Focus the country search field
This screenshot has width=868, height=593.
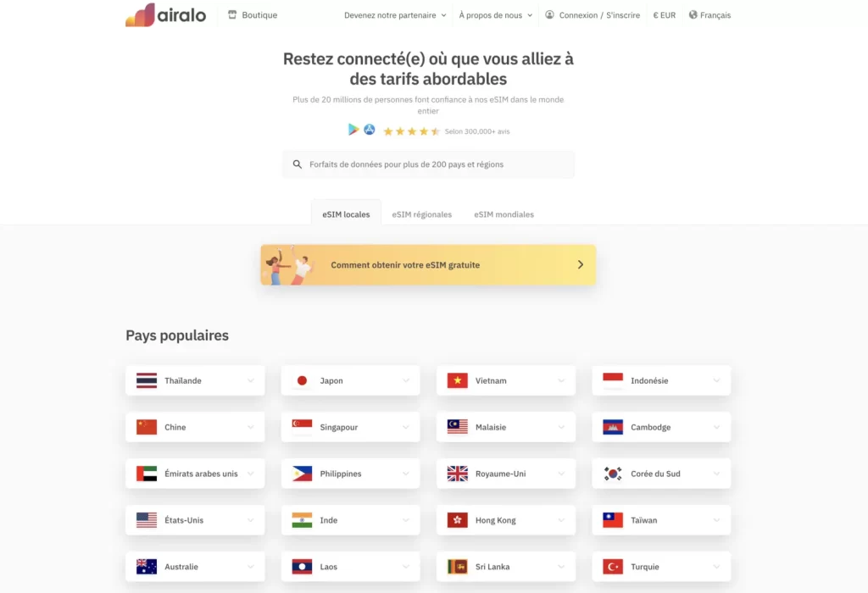[428, 164]
